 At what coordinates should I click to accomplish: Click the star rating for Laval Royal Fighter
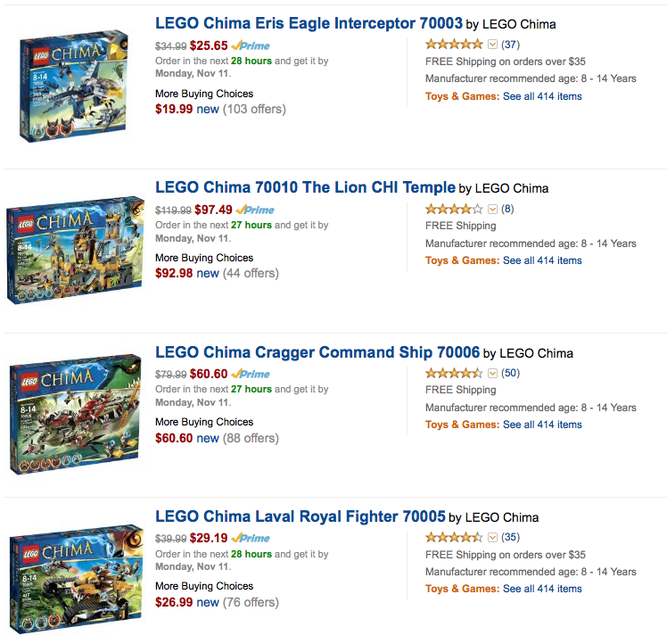(x=454, y=537)
